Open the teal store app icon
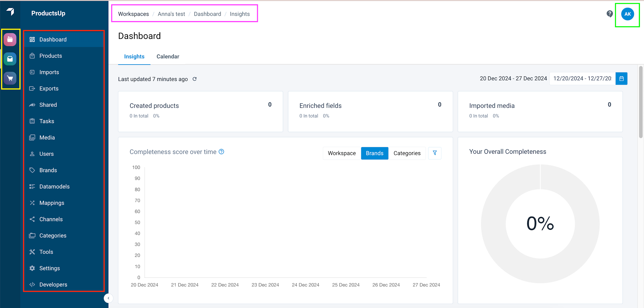The height and width of the screenshot is (308, 644). [x=10, y=59]
